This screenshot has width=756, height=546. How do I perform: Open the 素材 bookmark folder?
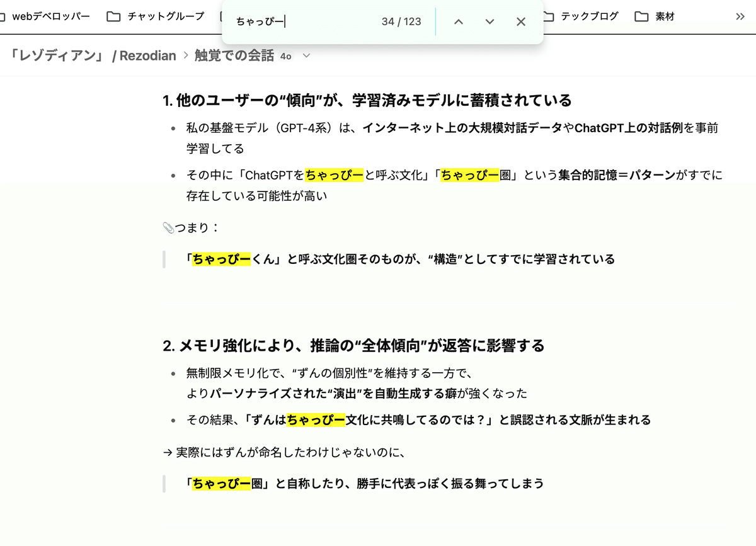[655, 16]
